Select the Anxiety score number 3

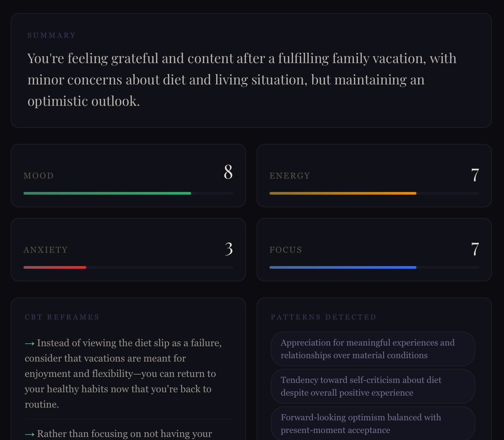229,249
